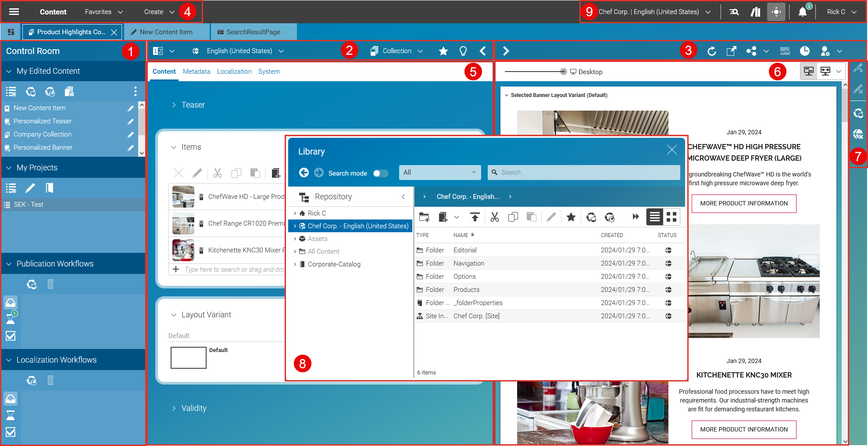The width and height of the screenshot is (868, 446).
Task: Open the Library books icon in header
Action: click(755, 12)
